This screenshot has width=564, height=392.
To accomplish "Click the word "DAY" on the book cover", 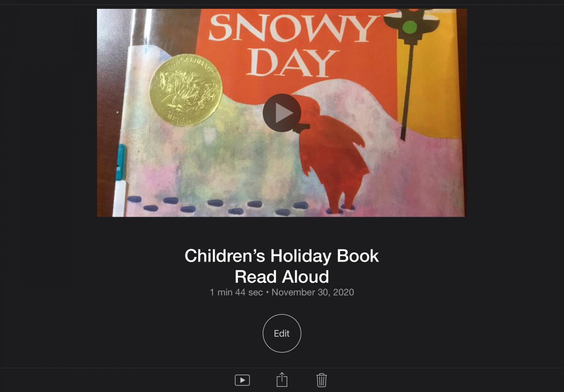I will pos(293,63).
